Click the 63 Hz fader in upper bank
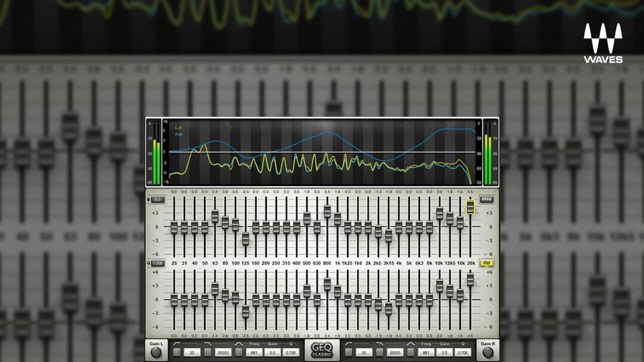 (215, 216)
